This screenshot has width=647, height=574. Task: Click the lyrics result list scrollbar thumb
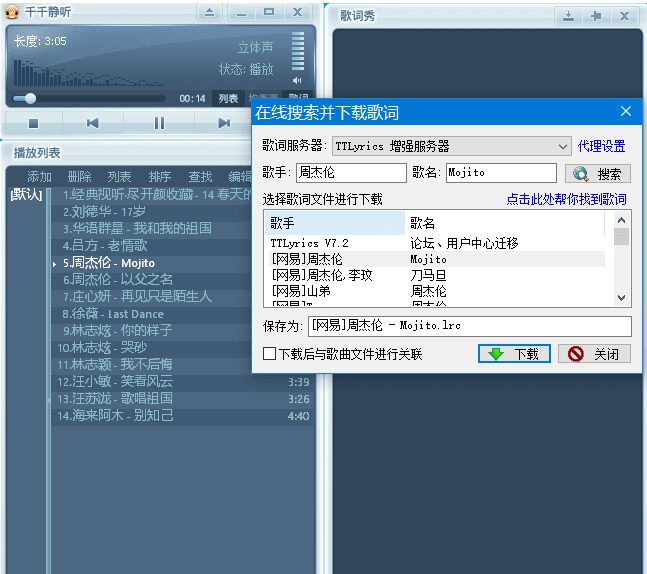pyautogui.click(x=621, y=237)
